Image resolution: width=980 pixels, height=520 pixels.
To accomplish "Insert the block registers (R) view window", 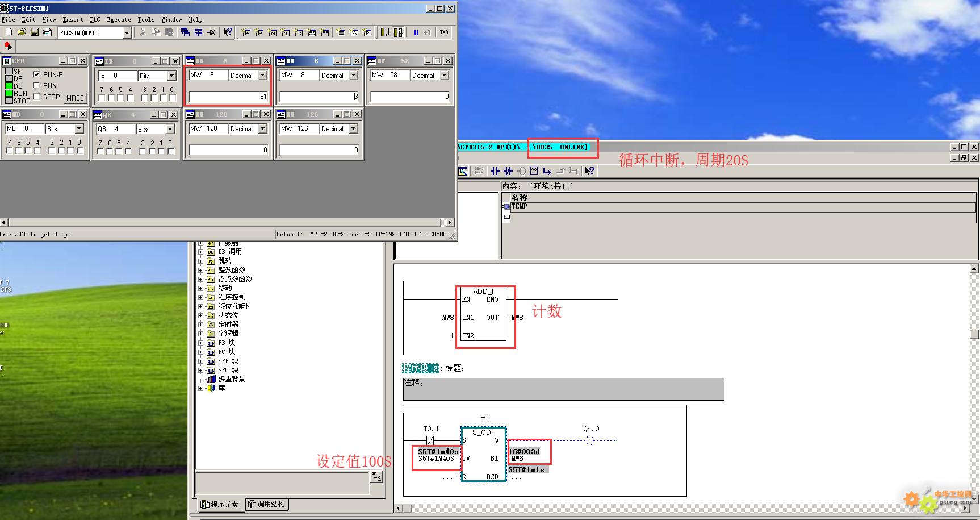I will click(x=367, y=32).
